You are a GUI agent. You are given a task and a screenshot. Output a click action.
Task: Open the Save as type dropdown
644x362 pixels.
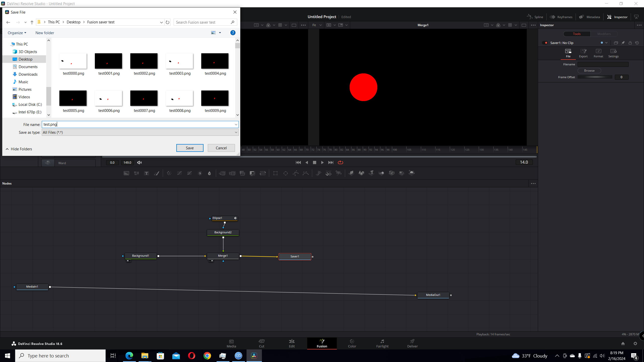click(236, 132)
